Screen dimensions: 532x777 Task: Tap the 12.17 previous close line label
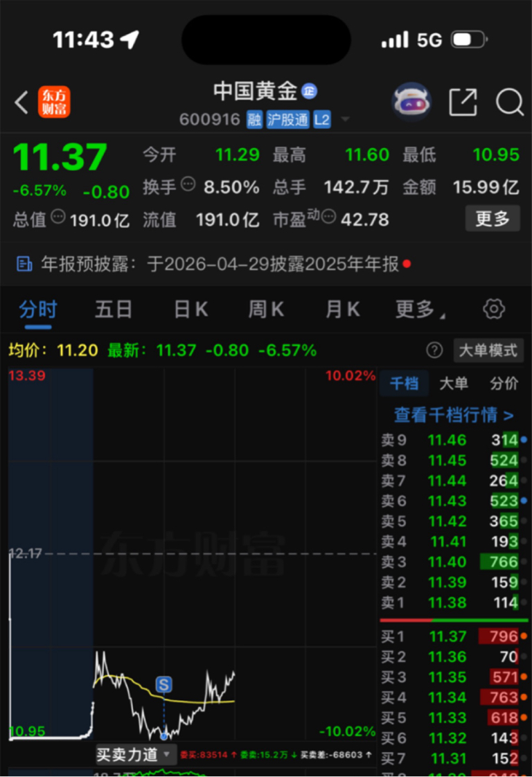point(26,553)
